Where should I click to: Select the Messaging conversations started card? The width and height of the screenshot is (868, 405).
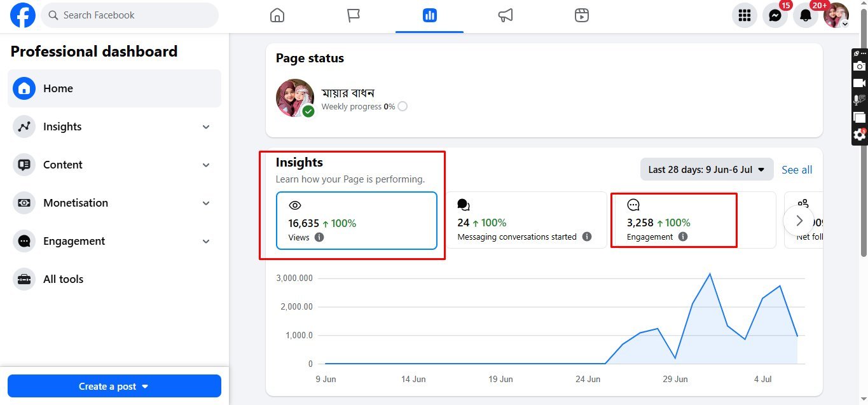pos(526,220)
